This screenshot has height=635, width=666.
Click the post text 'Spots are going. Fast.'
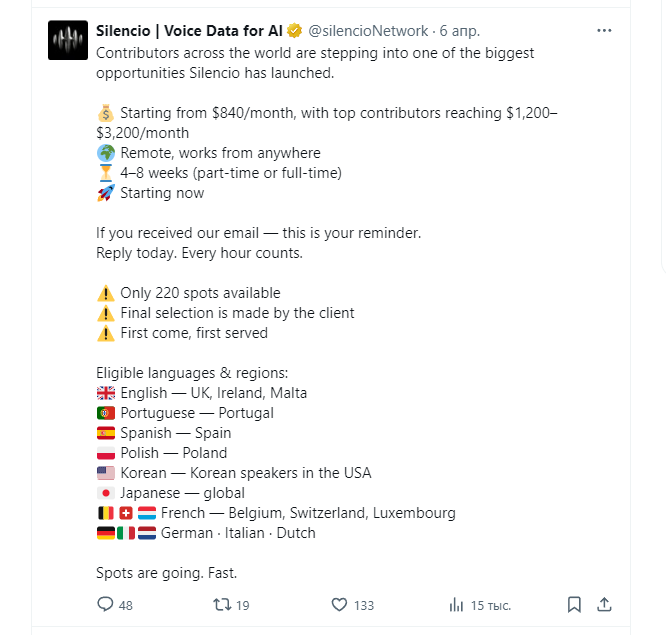166,573
